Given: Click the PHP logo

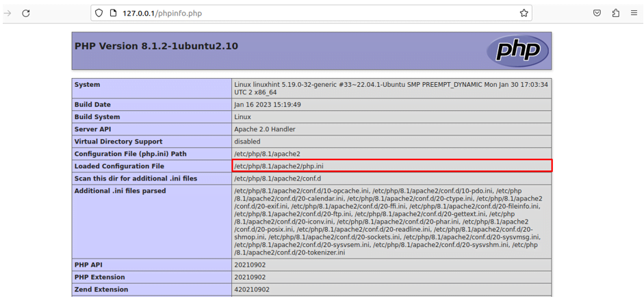Looking at the screenshot, I should [517, 51].
